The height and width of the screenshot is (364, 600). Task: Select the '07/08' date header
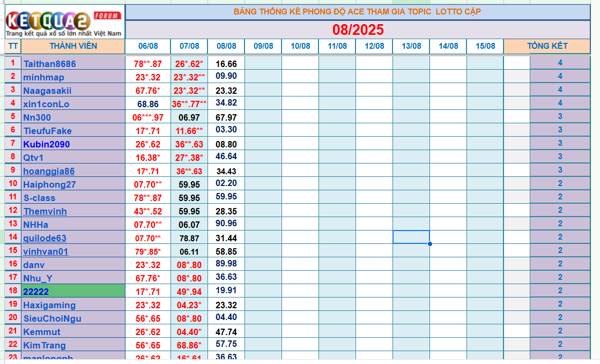pyautogui.click(x=189, y=46)
